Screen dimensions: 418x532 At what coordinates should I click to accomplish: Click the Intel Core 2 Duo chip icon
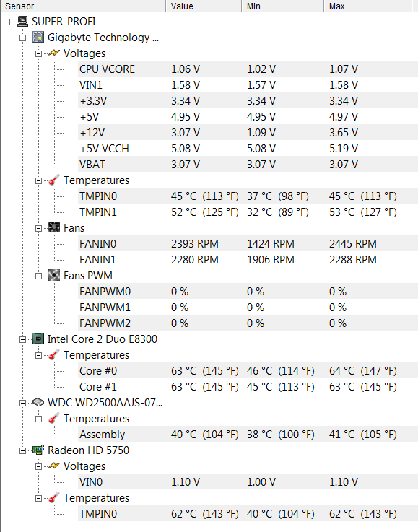tap(38, 339)
